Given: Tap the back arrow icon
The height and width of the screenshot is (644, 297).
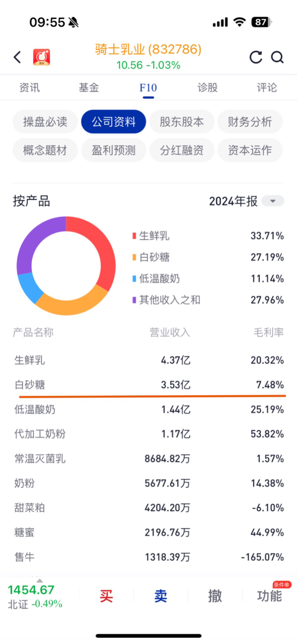Looking at the screenshot, I should coord(17,57).
